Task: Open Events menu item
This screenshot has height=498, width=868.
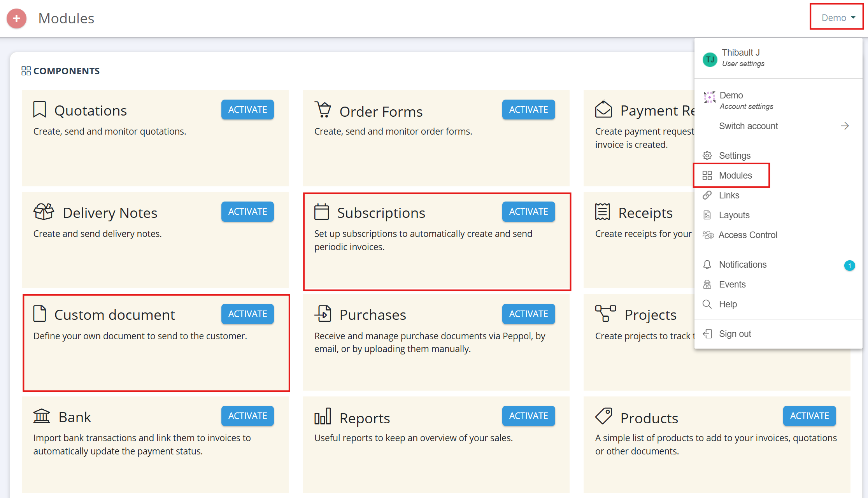Action: click(778, 284)
